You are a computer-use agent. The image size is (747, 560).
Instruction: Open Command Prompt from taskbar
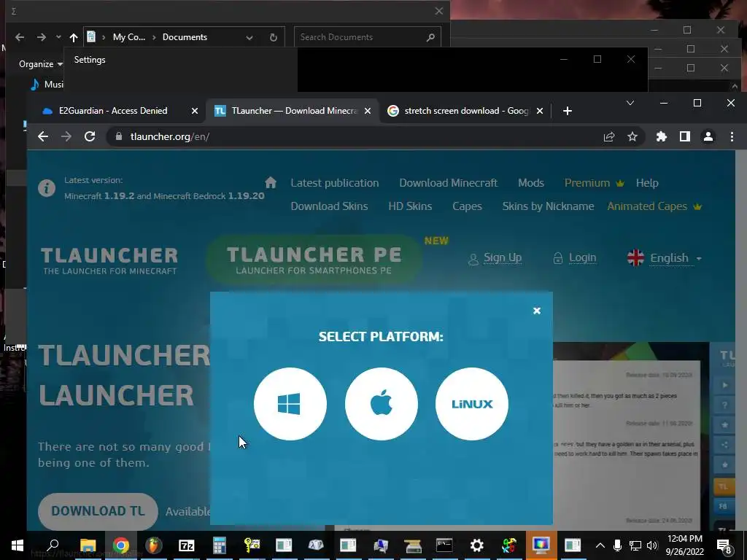pos(444,545)
